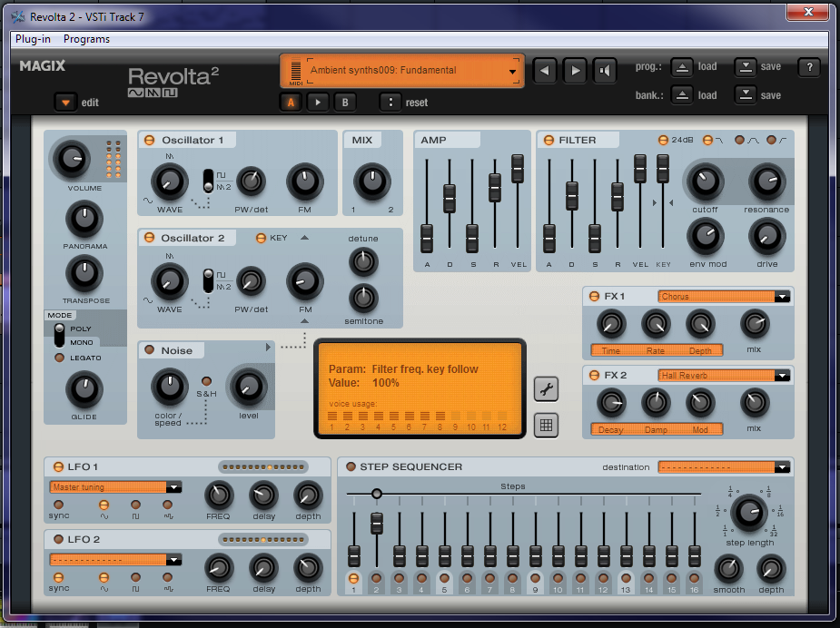This screenshot has width=840, height=628.
Task: Toggle LFO 1 sync
Action: (x=58, y=505)
